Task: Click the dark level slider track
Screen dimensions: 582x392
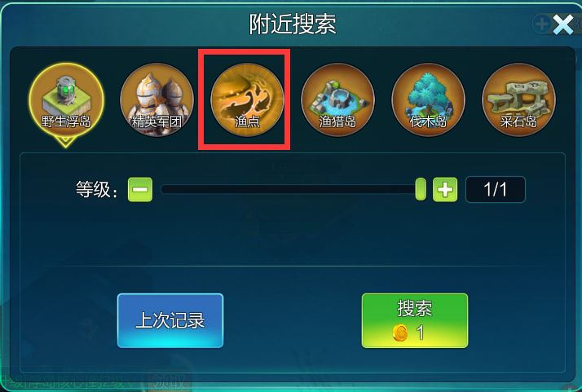Action: point(288,189)
